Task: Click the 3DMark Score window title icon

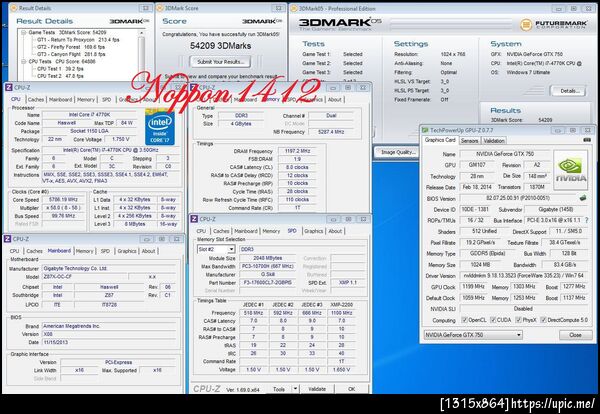Action: tap(160, 8)
